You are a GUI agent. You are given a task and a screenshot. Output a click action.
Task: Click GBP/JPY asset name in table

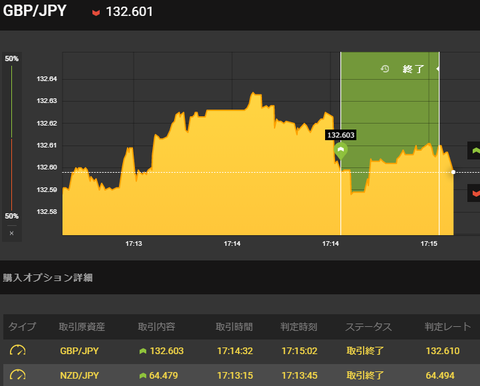pos(79,351)
